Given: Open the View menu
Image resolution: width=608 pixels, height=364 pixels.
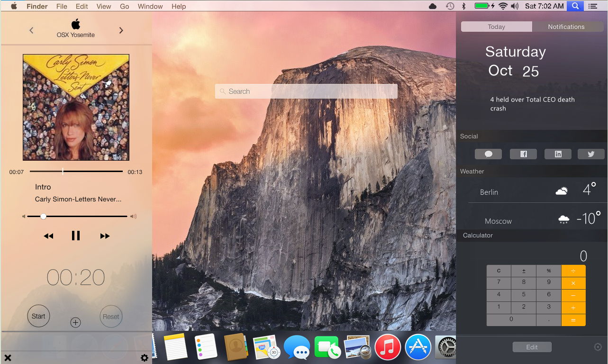Looking at the screenshot, I should click(104, 6).
